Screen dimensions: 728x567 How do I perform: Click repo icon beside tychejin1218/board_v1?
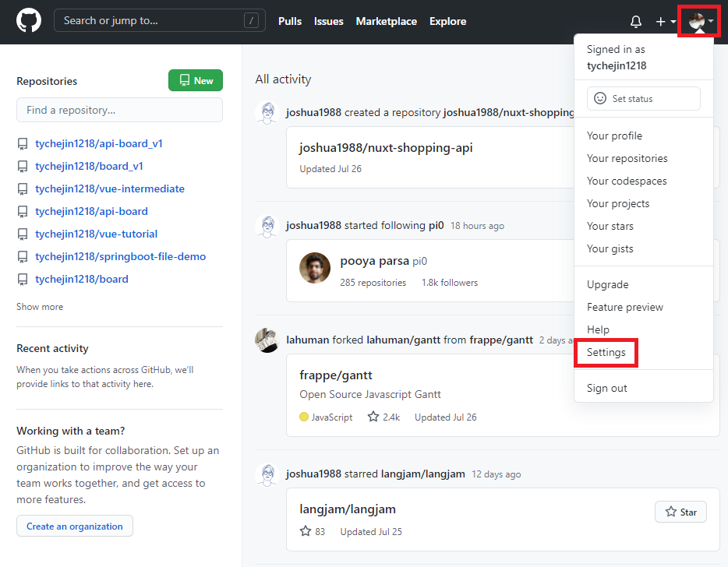[x=23, y=167]
